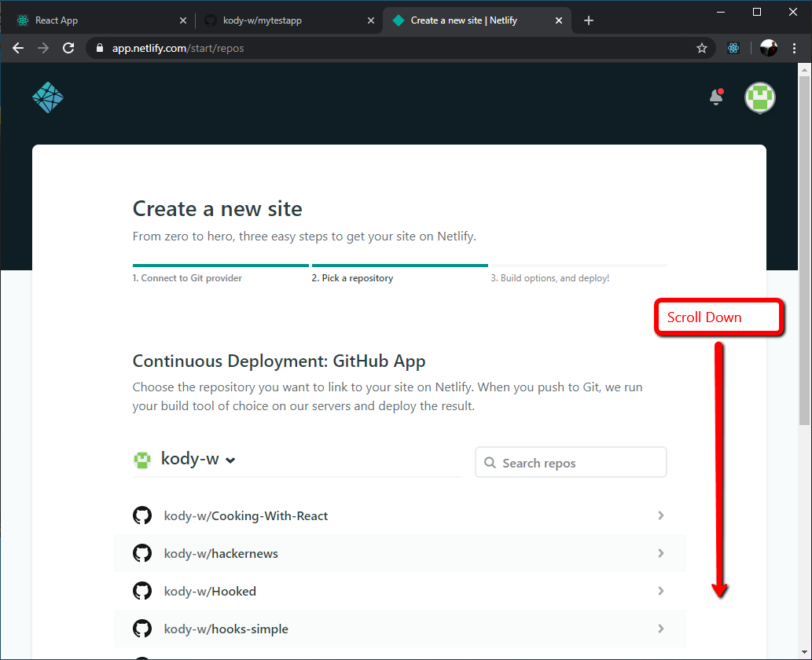Select the Create a new site Netlify tab
Viewport: 812px width, 660px height.
476,20
